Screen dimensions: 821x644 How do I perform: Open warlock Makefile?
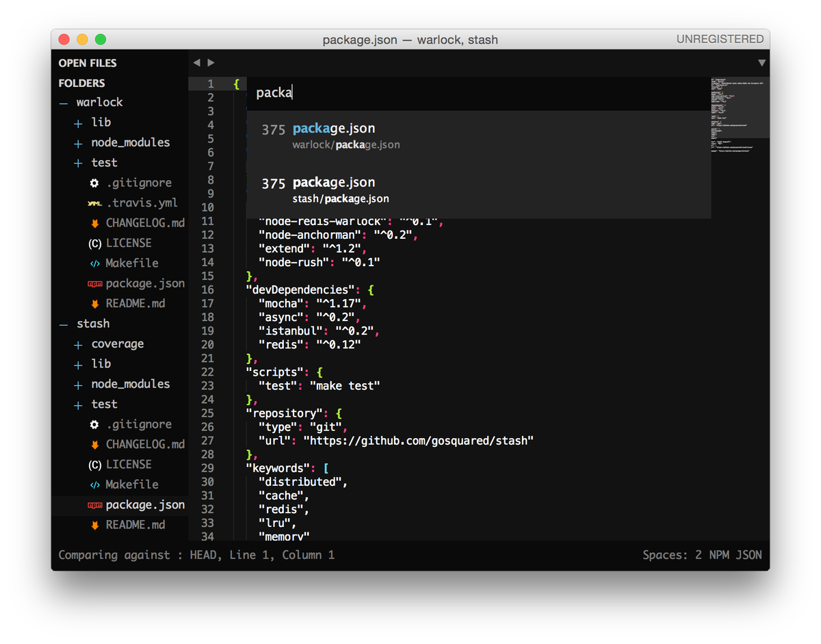pyautogui.click(x=132, y=263)
